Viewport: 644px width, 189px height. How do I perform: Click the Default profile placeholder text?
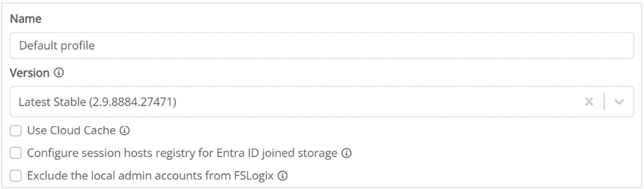point(57,46)
